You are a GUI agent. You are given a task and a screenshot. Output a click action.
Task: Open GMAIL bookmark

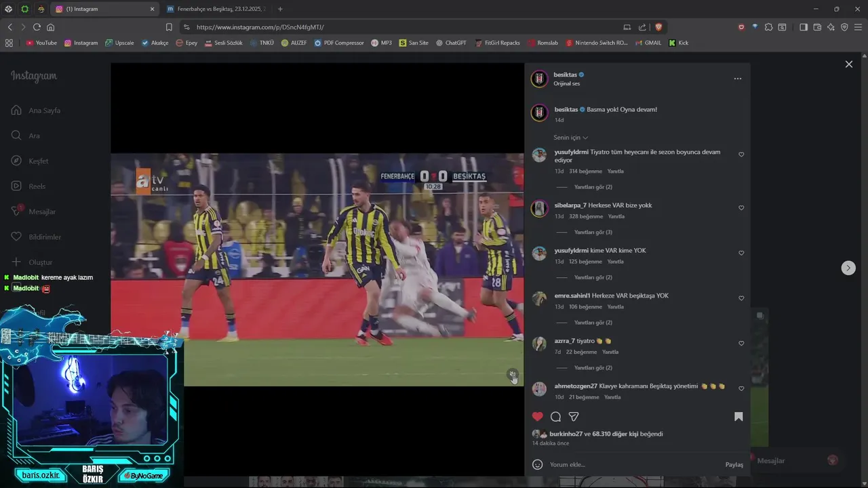coord(648,43)
